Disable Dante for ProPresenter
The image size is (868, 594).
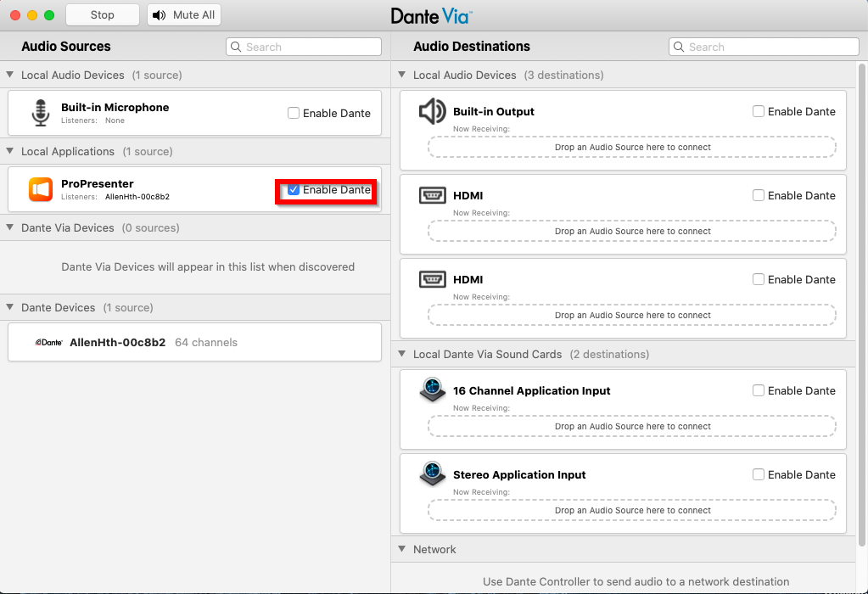(294, 190)
